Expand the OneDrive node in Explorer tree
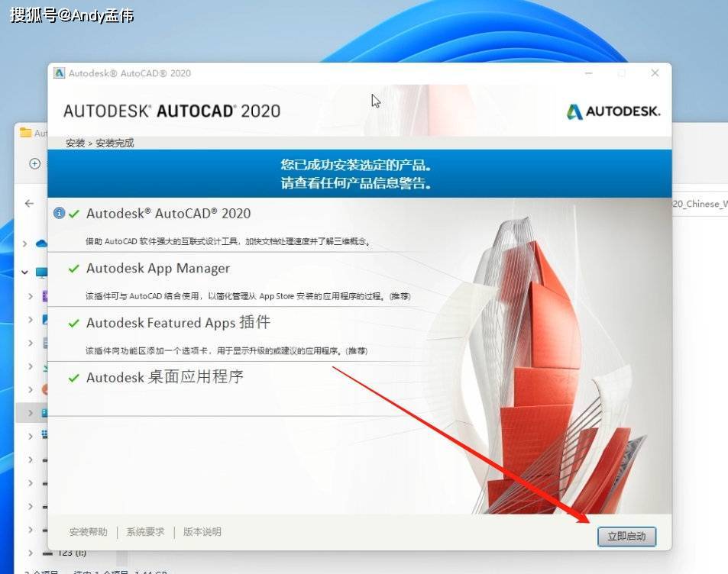This screenshot has width=728, height=574. point(25,243)
